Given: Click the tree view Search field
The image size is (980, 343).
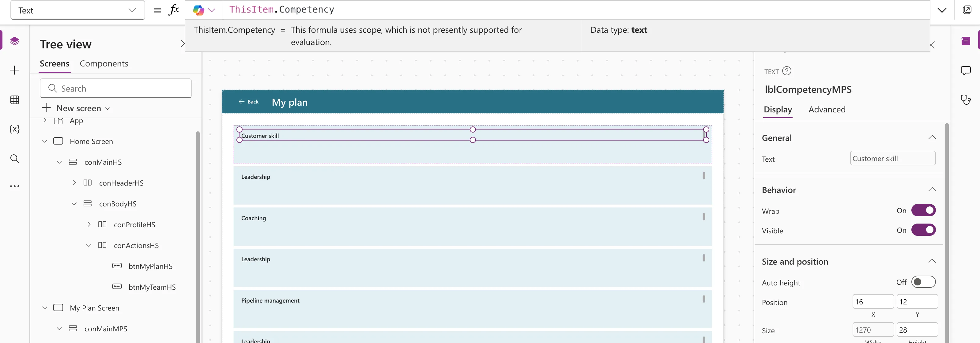Looking at the screenshot, I should click(x=116, y=88).
